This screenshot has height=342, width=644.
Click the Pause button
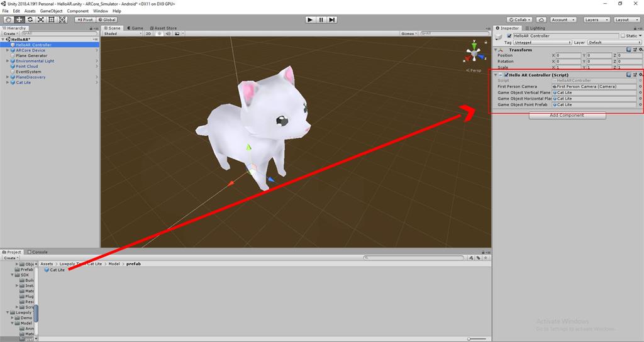click(x=321, y=19)
